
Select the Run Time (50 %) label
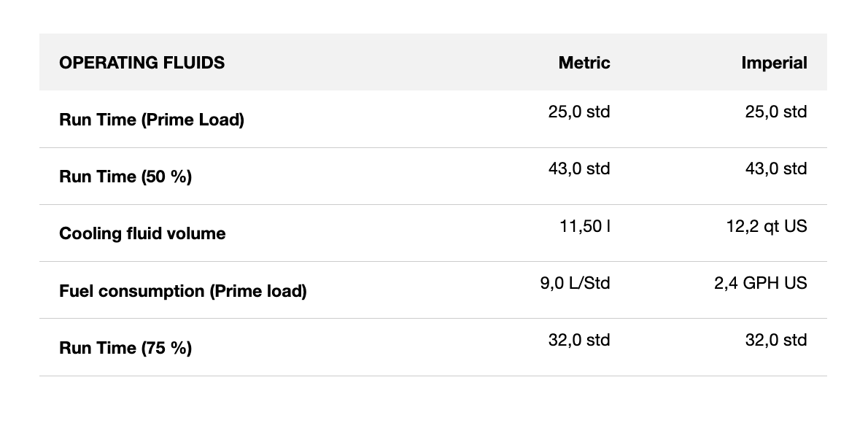(x=125, y=176)
